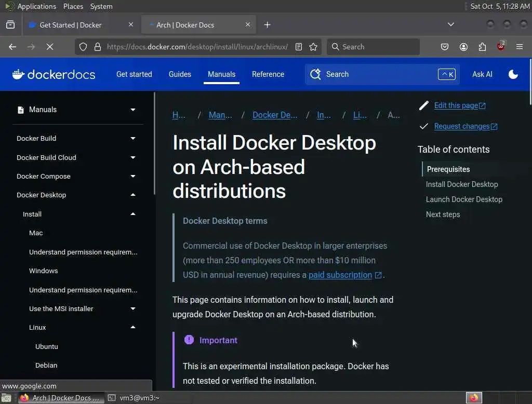Screen dimensions: 532x404
Task: Click the terminal vm3@vm3 taskbar item
Action: point(134,398)
